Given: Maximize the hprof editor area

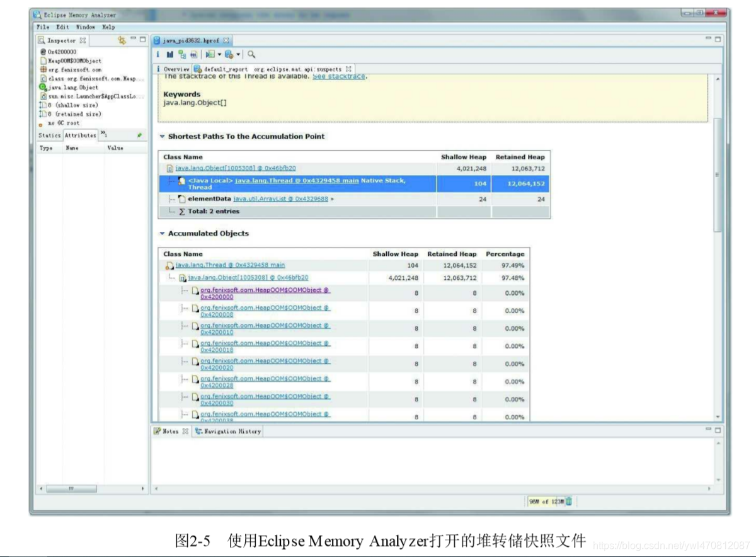Looking at the screenshot, I should point(718,39).
